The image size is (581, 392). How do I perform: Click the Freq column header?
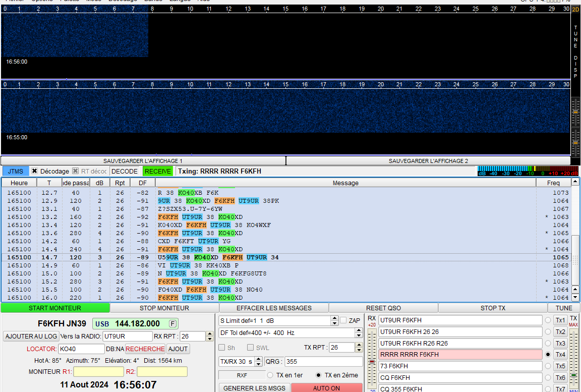coord(553,183)
